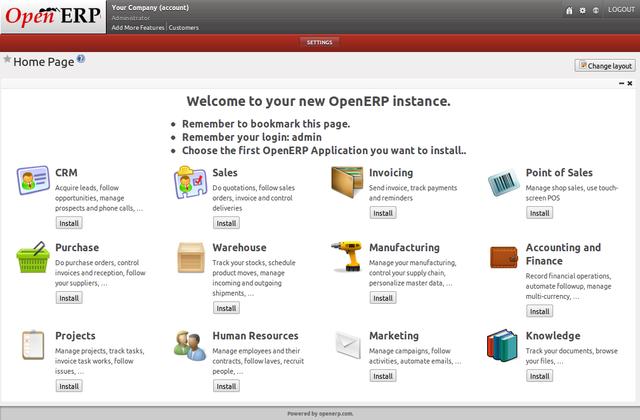This screenshot has width=640, height=420.
Task: Click the Invoicing heading text
Action: pyautogui.click(x=391, y=173)
